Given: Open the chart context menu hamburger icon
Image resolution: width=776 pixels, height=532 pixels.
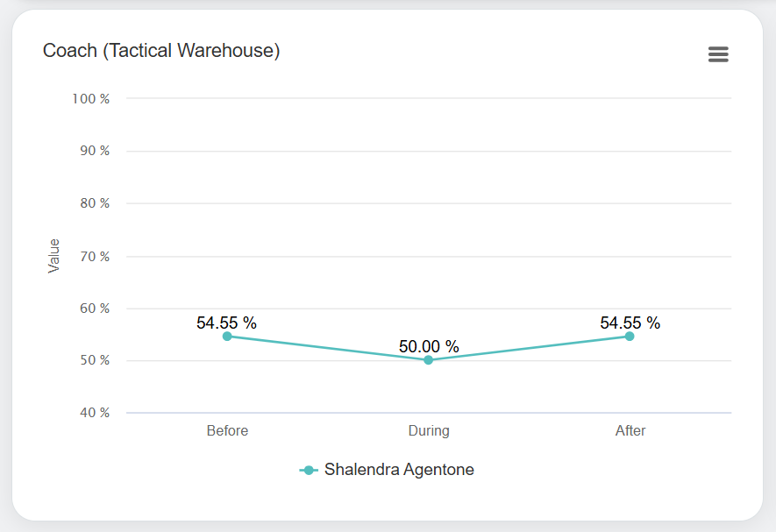Looking at the screenshot, I should [718, 54].
